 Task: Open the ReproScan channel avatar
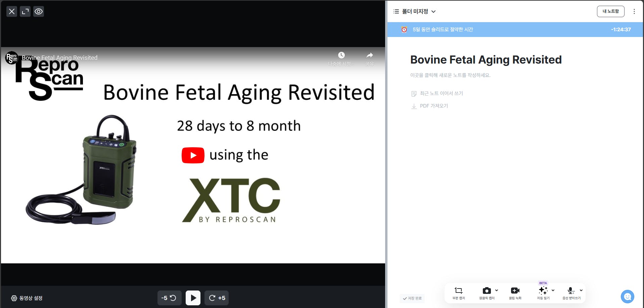(12, 58)
